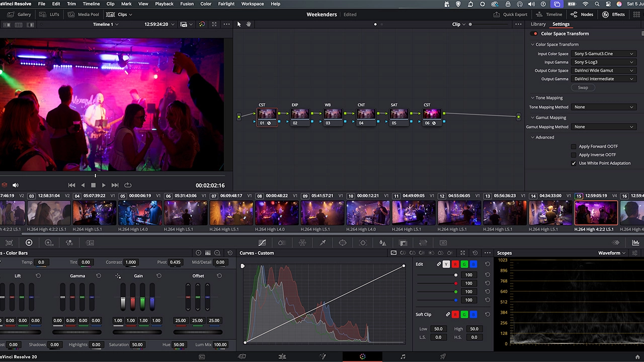The height and width of the screenshot is (362, 644).
Task: Select the pointer arrow tool
Action: pyautogui.click(x=239, y=24)
